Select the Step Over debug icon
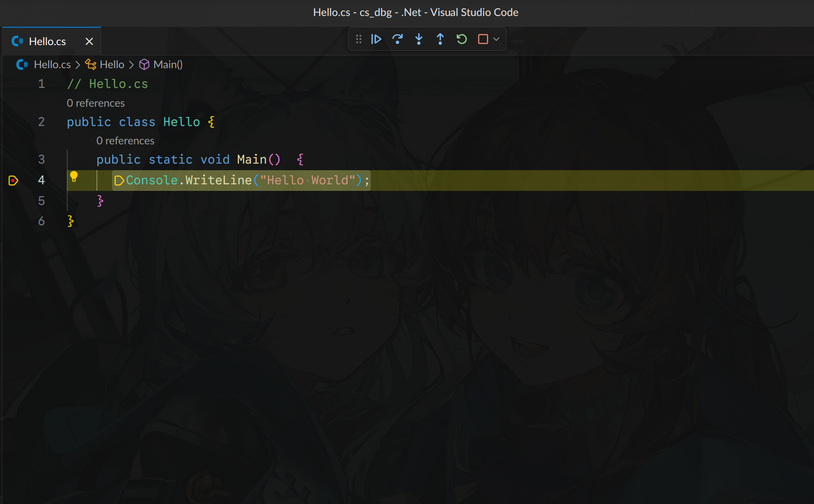 (x=398, y=39)
